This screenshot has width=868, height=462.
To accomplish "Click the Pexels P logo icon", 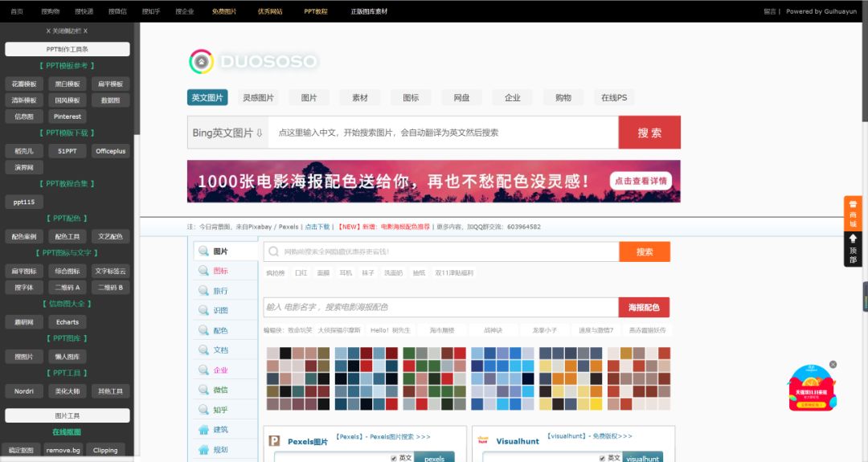I will 274,441.
